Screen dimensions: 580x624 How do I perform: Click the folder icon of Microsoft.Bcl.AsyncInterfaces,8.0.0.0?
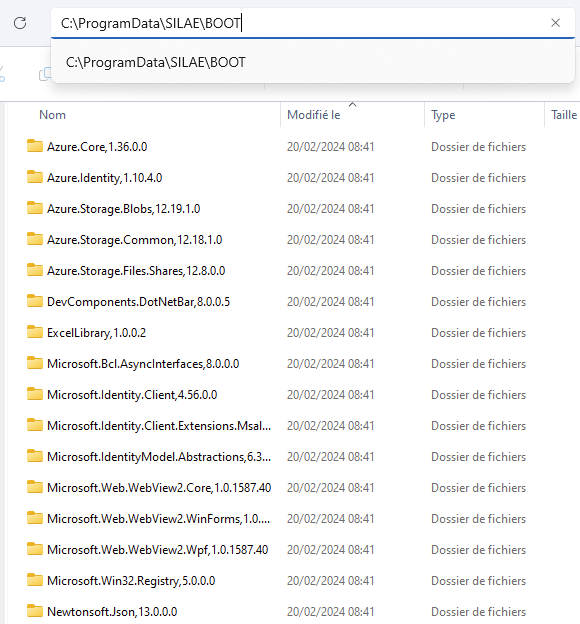(35, 363)
